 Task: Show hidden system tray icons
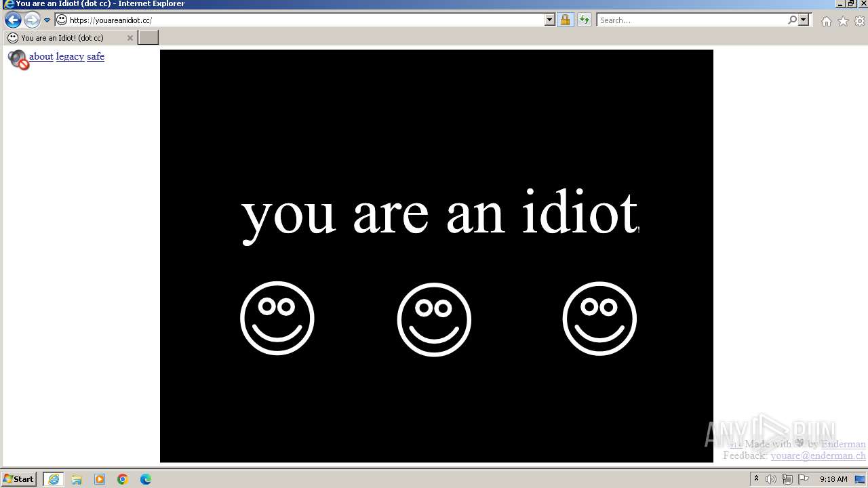[756, 479]
